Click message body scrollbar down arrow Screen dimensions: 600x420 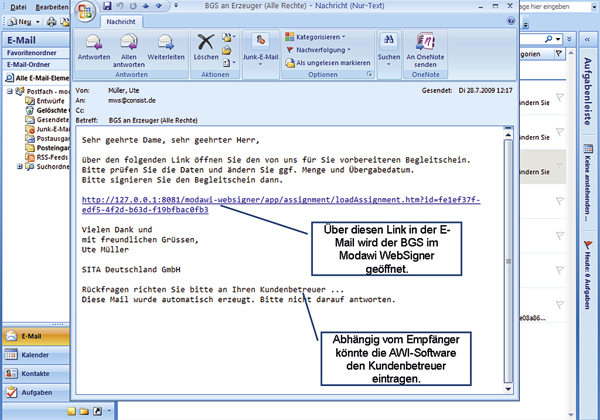(x=508, y=389)
